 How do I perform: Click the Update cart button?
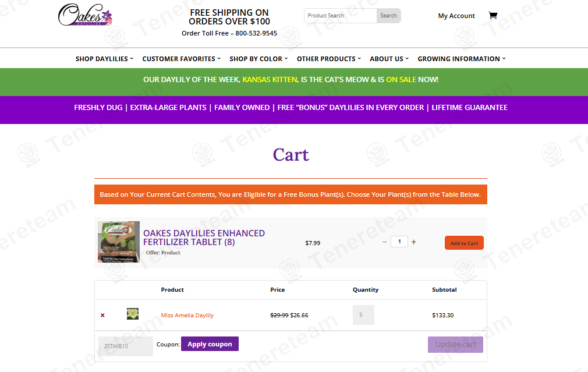tap(455, 345)
